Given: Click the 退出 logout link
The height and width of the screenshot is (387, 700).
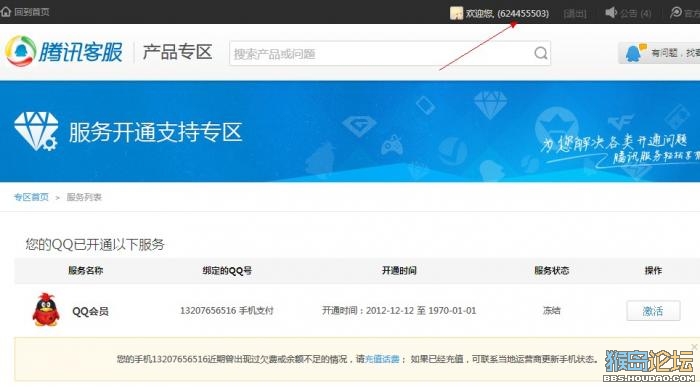Looking at the screenshot, I should (x=575, y=13).
